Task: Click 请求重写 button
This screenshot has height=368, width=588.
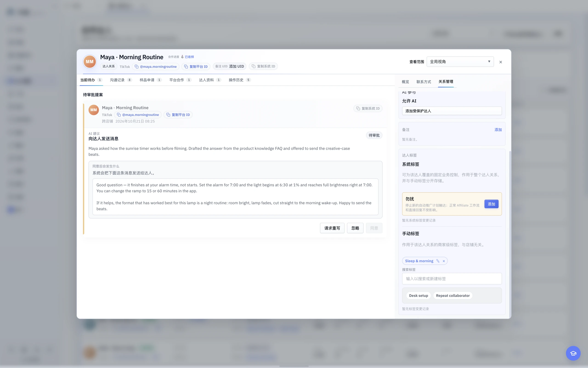Action: tap(332, 228)
